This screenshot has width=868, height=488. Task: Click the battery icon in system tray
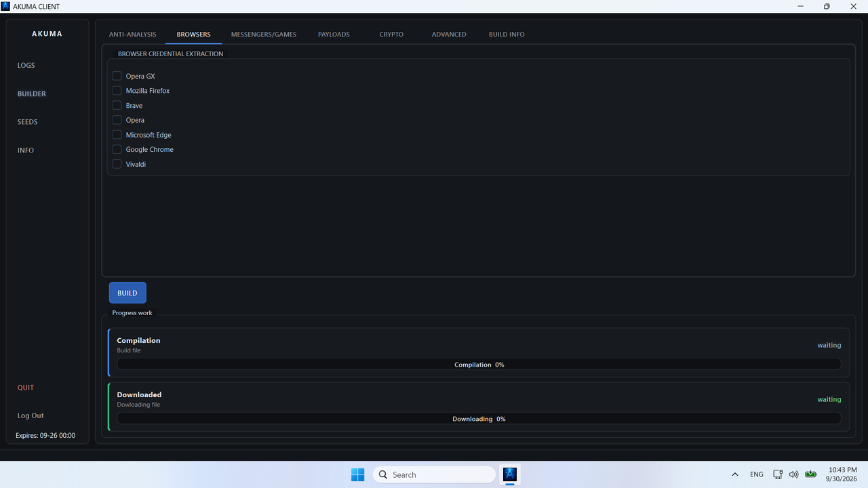(x=810, y=474)
